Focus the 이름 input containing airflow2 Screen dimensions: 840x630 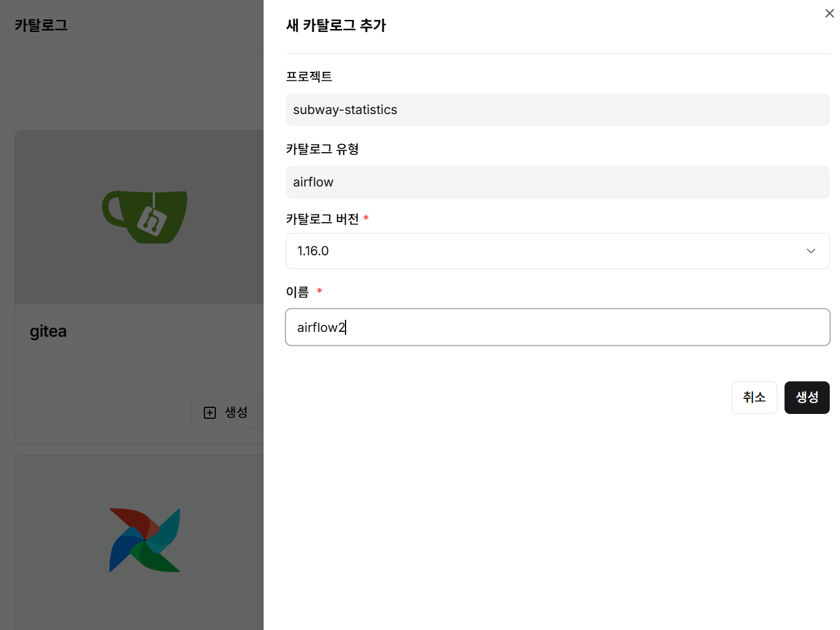tap(557, 327)
